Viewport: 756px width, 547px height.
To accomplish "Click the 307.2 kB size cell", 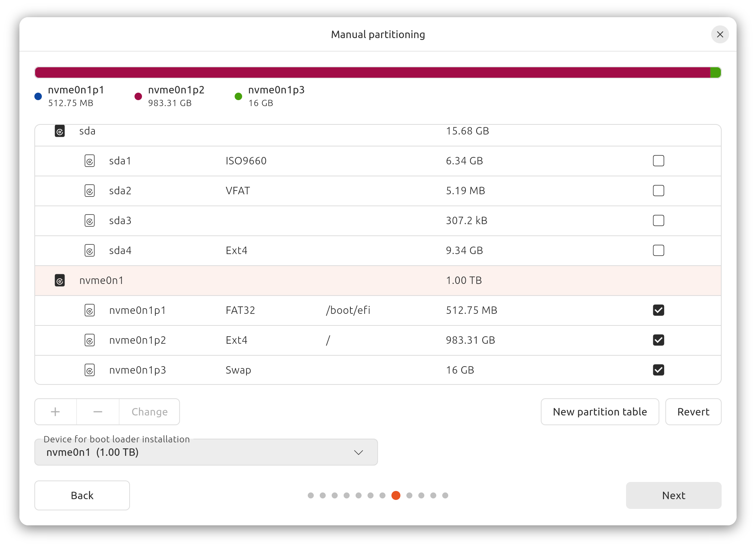I will (x=467, y=221).
